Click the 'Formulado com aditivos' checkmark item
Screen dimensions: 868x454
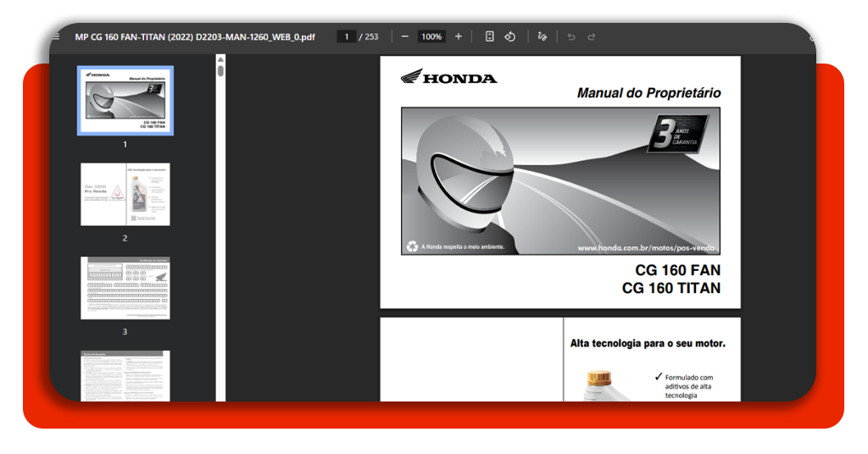click(684, 386)
